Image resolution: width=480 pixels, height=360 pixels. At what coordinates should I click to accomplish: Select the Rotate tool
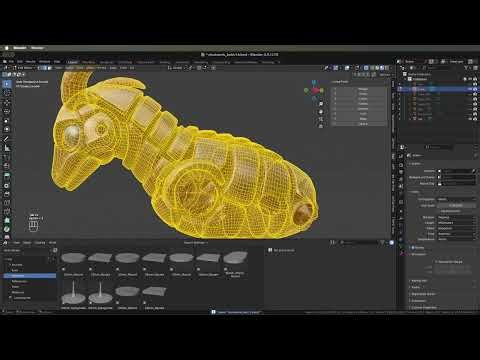[7, 111]
